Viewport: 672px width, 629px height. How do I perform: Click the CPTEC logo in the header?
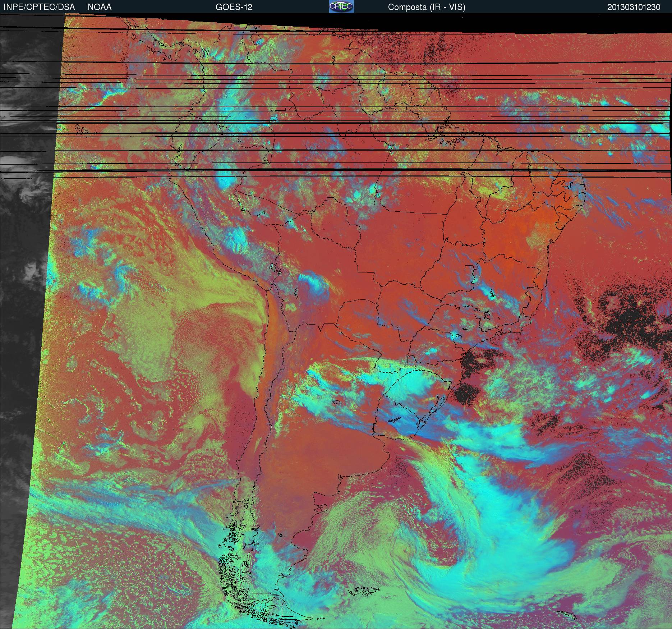click(x=341, y=6)
